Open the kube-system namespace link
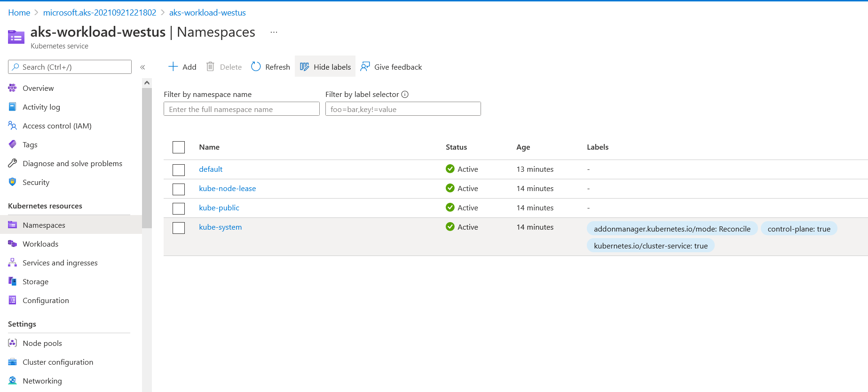This screenshot has width=868, height=392. (x=221, y=227)
